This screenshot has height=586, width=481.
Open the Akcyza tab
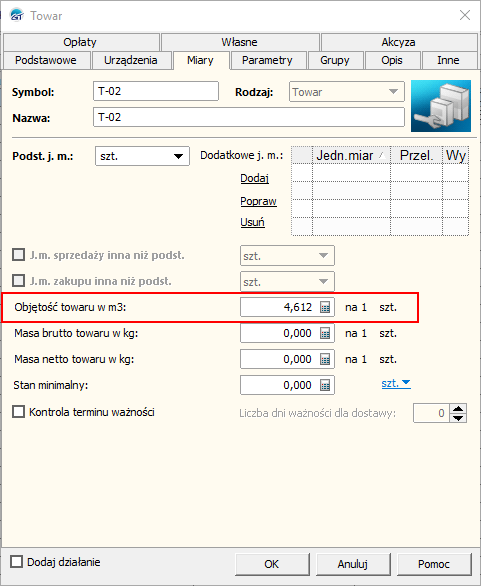pos(398,42)
